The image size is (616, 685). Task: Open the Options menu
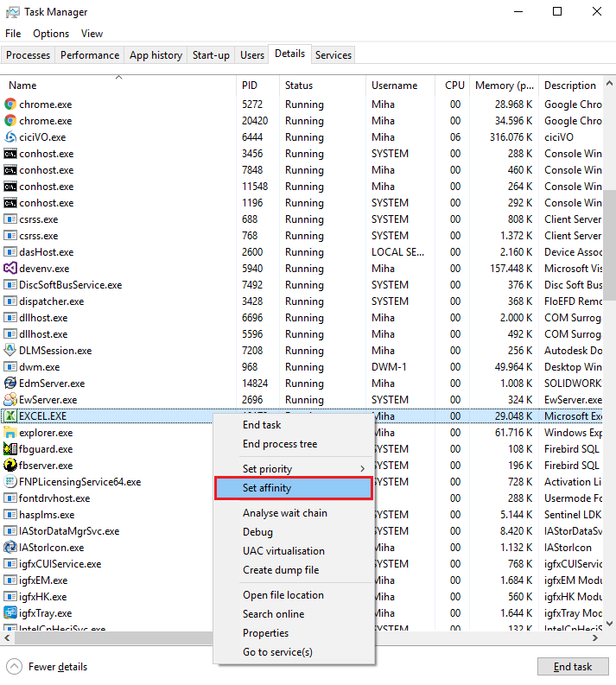(51, 34)
